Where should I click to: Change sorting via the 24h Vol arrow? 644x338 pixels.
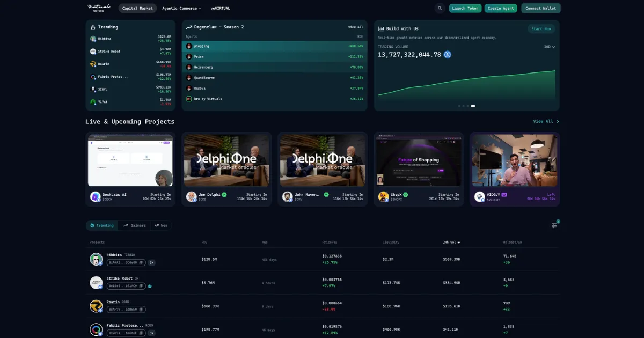click(x=459, y=242)
